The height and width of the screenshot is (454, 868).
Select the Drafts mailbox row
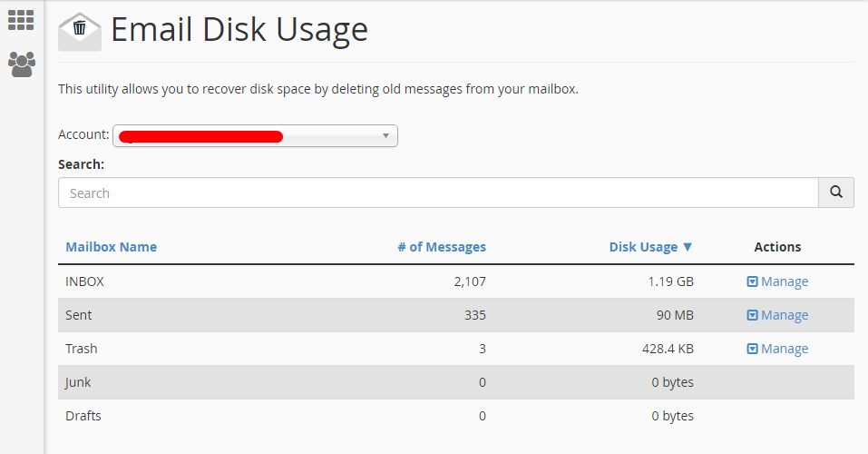point(83,416)
